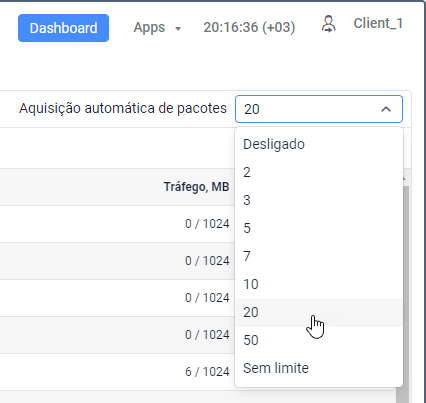Click the Aquisição automática de pacotes combo box
Screen dimensions: 426x403
click(319, 109)
